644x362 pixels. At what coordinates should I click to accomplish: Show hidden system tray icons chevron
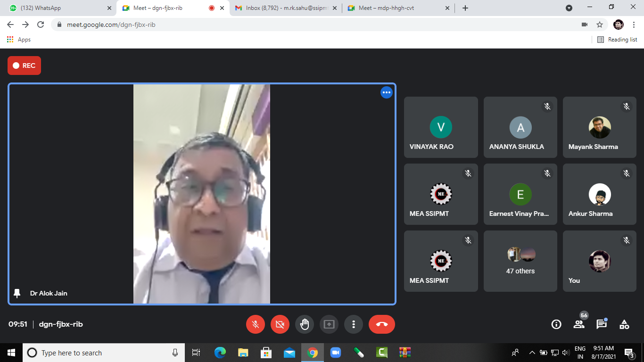[x=532, y=353]
